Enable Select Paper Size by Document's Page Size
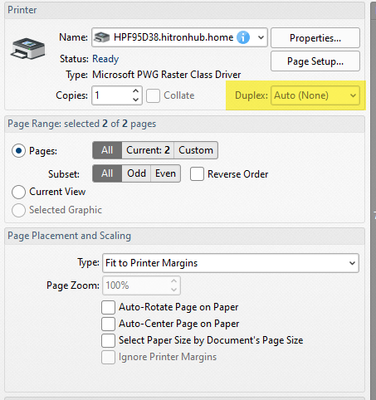The height and width of the screenshot is (400, 376). pos(108,340)
